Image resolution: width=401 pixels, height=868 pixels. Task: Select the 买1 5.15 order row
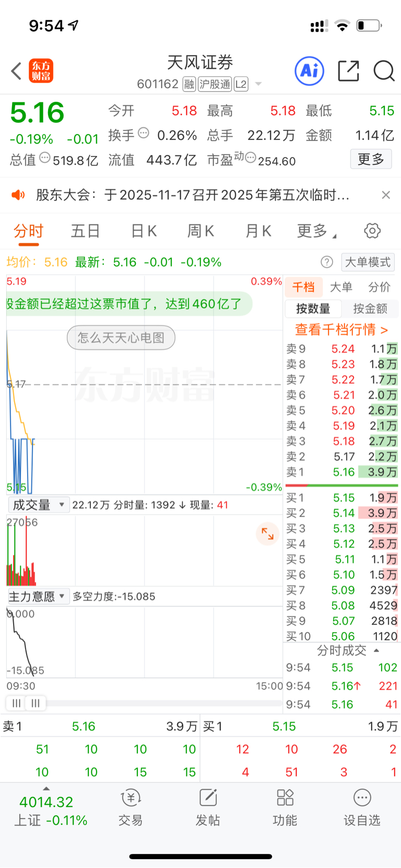tap(341, 498)
